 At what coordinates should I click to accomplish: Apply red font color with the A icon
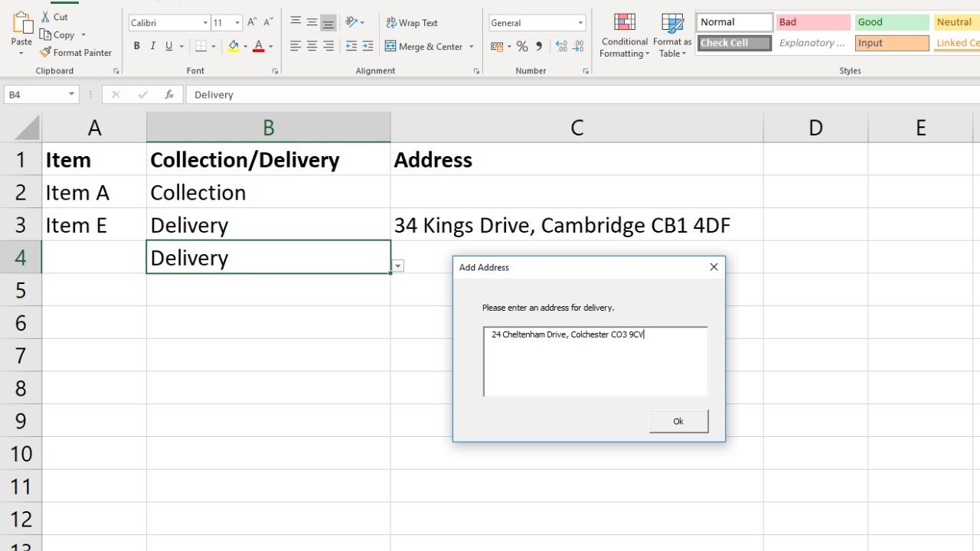(x=259, y=47)
